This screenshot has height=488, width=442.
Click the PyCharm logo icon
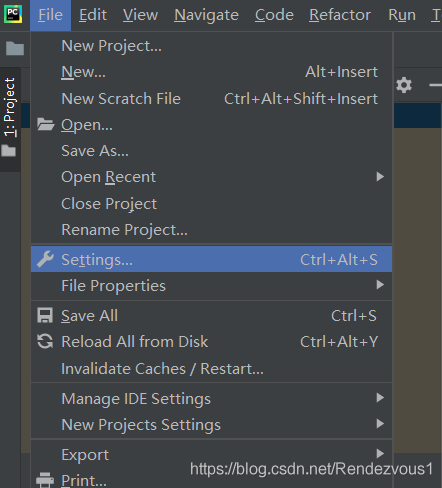[13, 14]
